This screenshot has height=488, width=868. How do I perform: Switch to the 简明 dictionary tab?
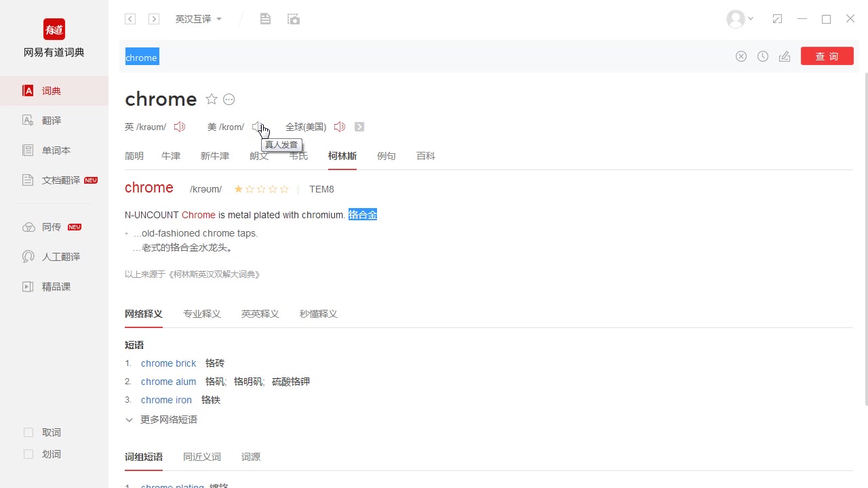tap(134, 156)
